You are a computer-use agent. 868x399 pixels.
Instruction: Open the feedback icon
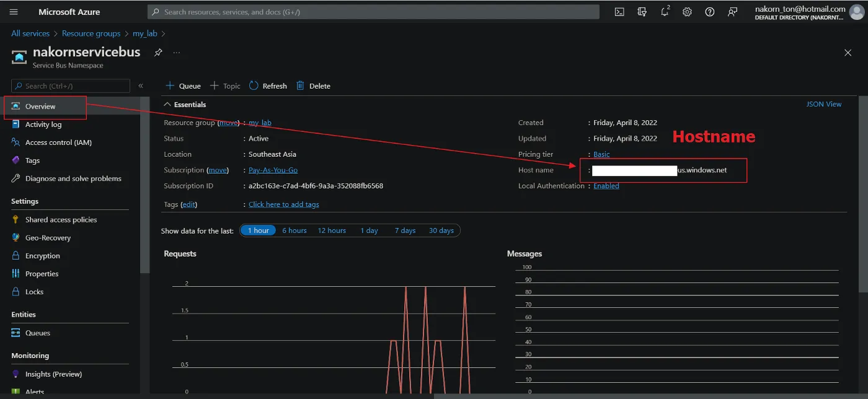733,12
